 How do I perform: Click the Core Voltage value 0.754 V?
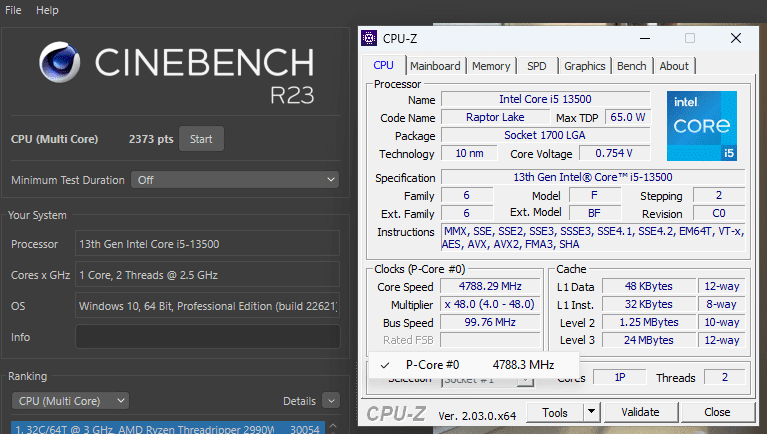(x=614, y=153)
